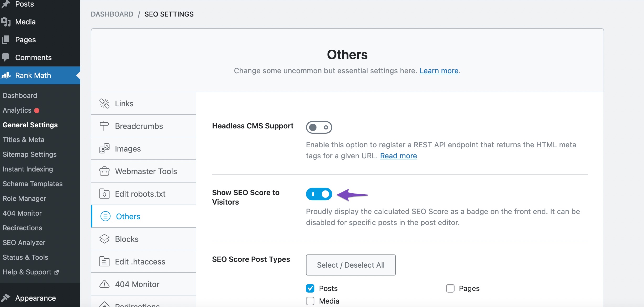Click the Images tab icon
This screenshot has width=644, height=307.
(x=104, y=149)
